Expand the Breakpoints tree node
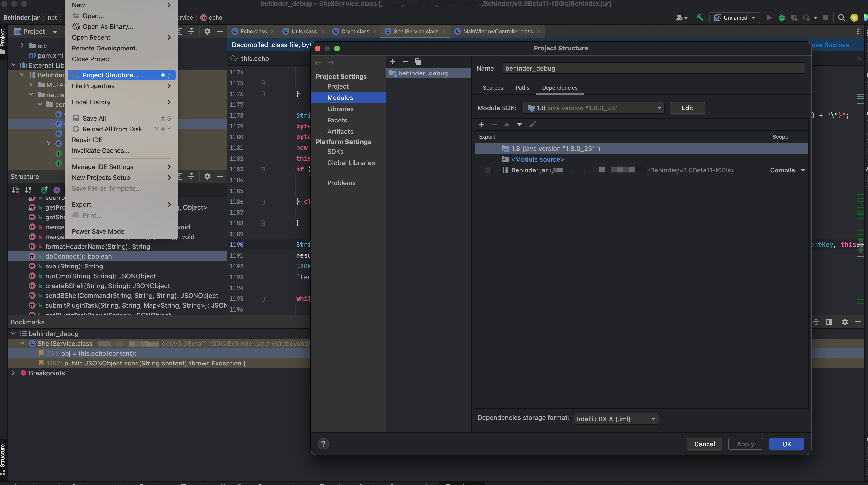This screenshot has height=485, width=868. (13, 373)
